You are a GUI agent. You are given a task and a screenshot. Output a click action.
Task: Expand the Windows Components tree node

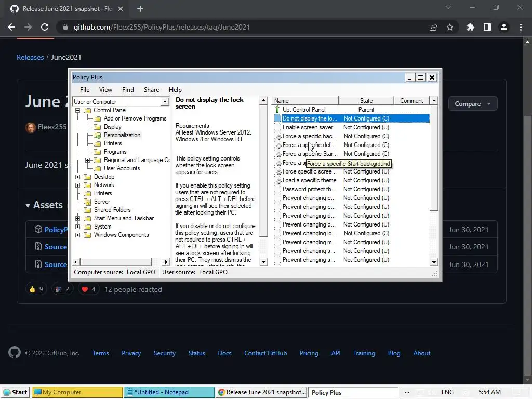pos(78,235)
